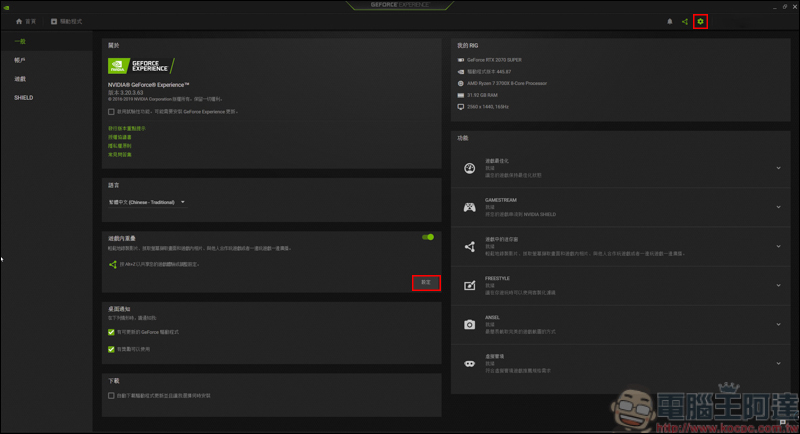Image resolution: width=800 pixels, height=434 pixels.
Task: Select General (一般) in sidebar
Action: click(46, 41)
